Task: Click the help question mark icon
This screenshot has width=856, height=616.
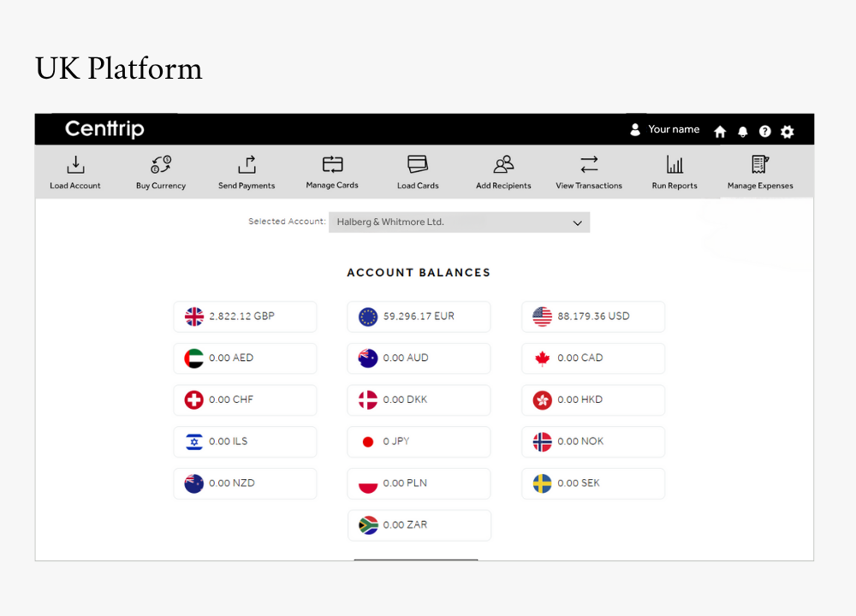Action: (x=764, y=132)
